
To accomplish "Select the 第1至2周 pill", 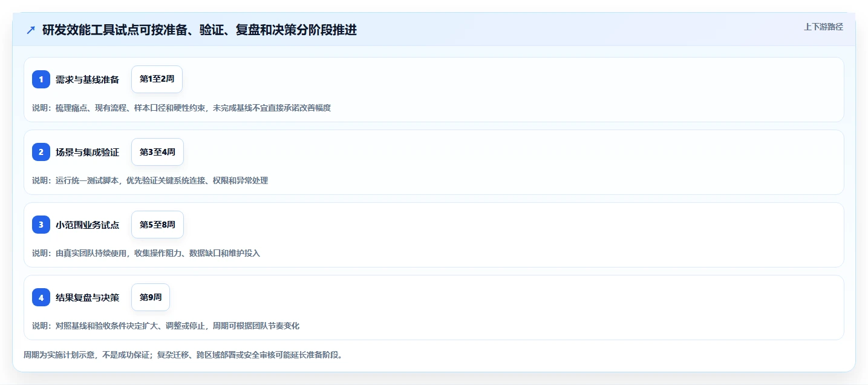I will (x=157, y=79).
